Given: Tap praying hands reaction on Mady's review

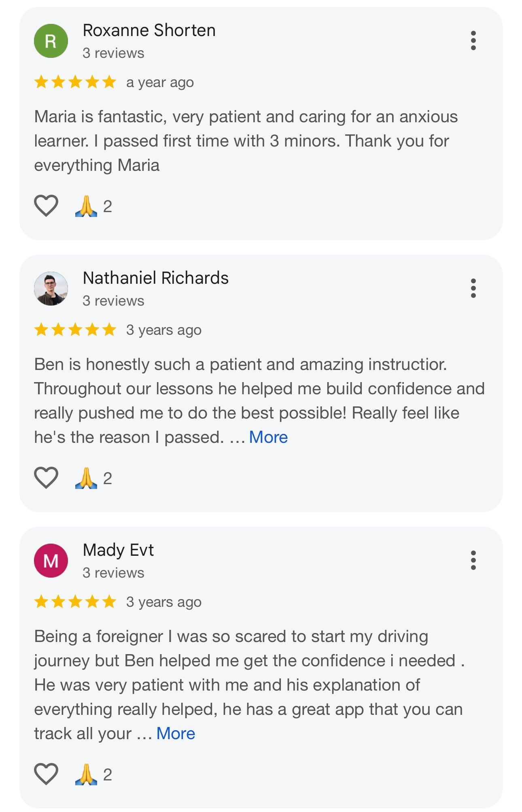Looking at the screenshot, I should point(87,774).
